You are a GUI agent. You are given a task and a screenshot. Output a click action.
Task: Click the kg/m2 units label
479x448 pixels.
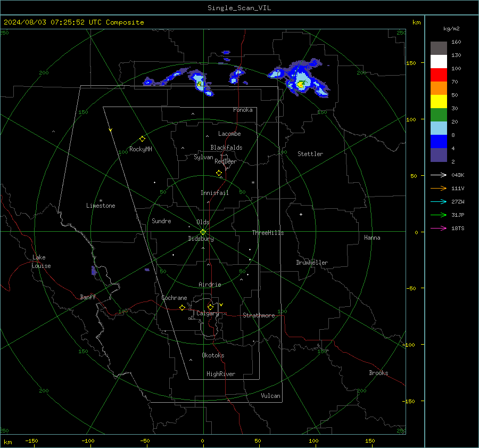point(451,28)
